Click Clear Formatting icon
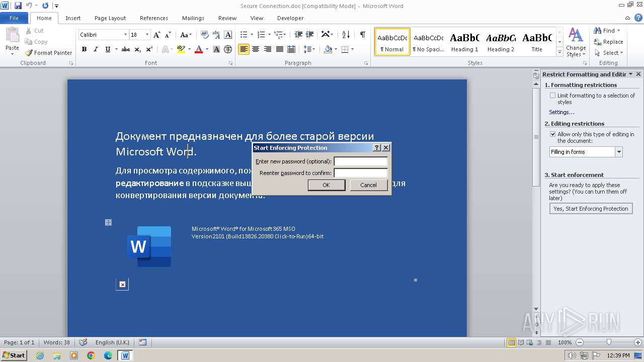 tap(204, 35)
